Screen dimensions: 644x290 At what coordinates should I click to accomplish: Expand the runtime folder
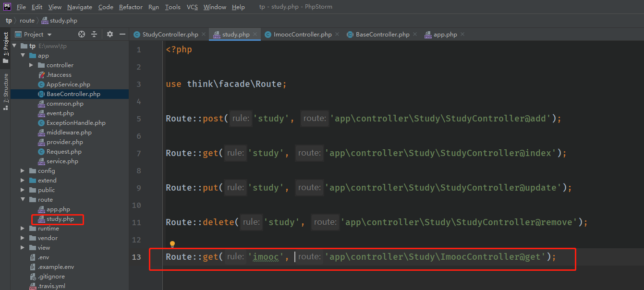tap(23, 229)
